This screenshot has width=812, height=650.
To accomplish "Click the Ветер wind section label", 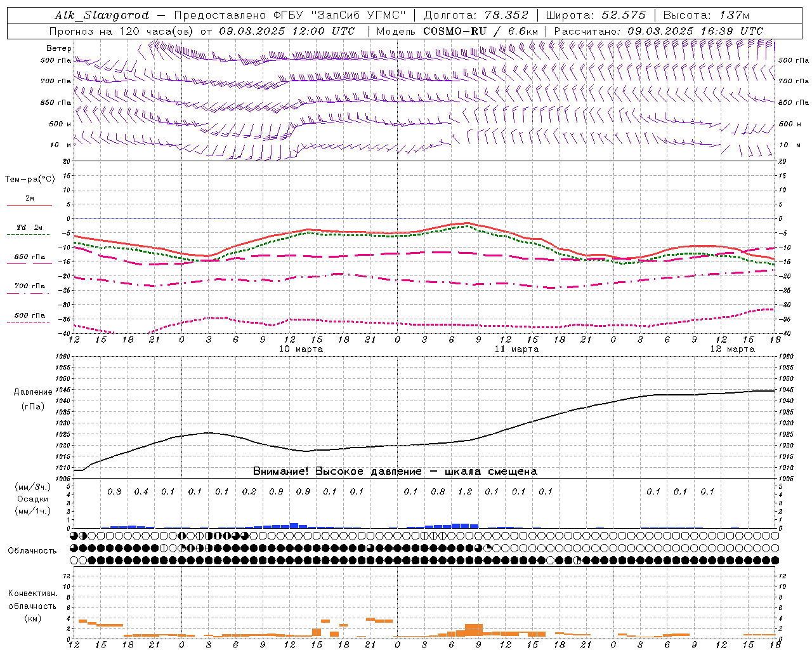I will 59,48.
